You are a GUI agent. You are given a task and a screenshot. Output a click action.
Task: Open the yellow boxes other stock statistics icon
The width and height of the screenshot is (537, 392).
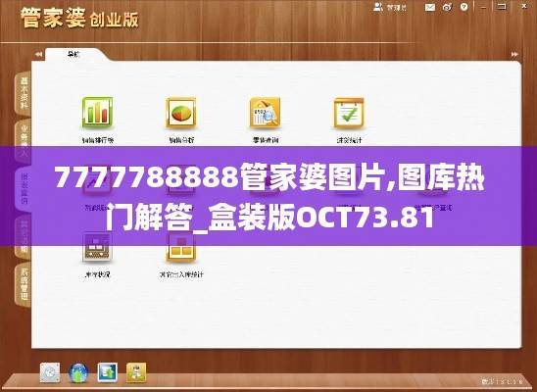(x=181, y=247)
